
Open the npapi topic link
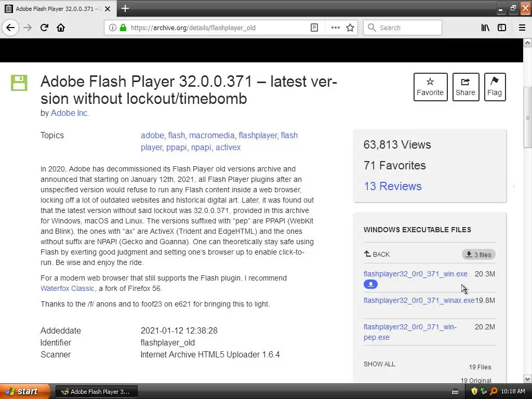point(201,148)
